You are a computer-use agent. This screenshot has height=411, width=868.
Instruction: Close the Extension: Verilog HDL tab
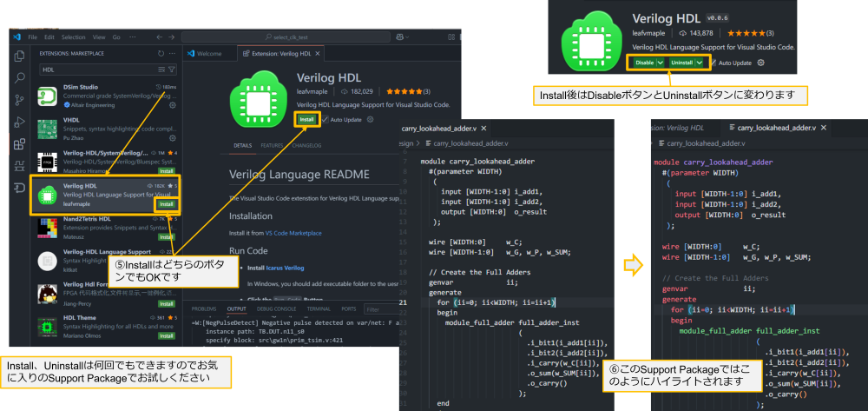[319, 54]
